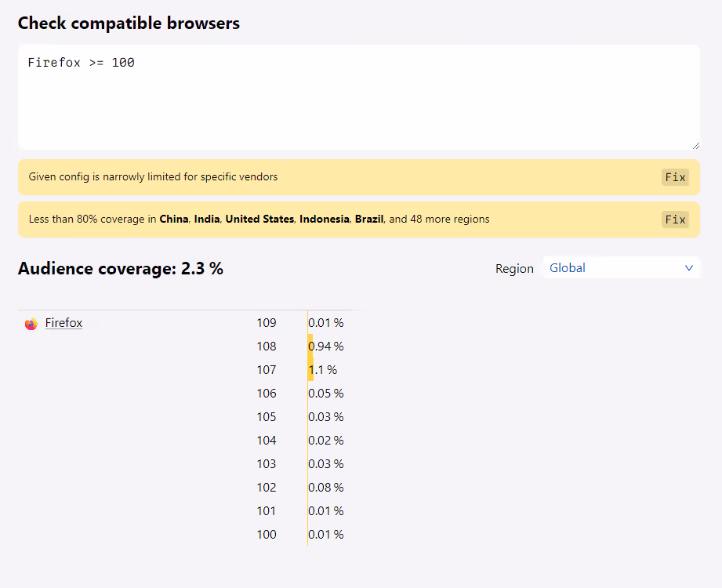Click 'United States' in the coverage warning
Screen dimensions: 722x588
[x=259, y=220]
